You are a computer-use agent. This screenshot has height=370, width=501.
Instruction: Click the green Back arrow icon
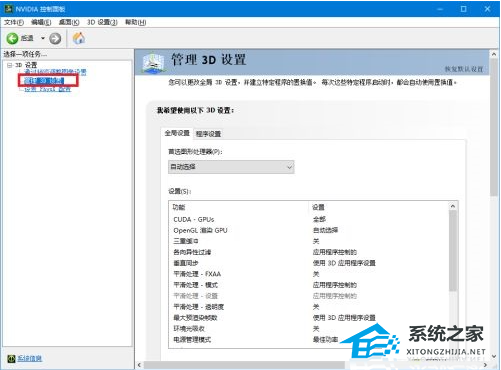pos(12,38)
